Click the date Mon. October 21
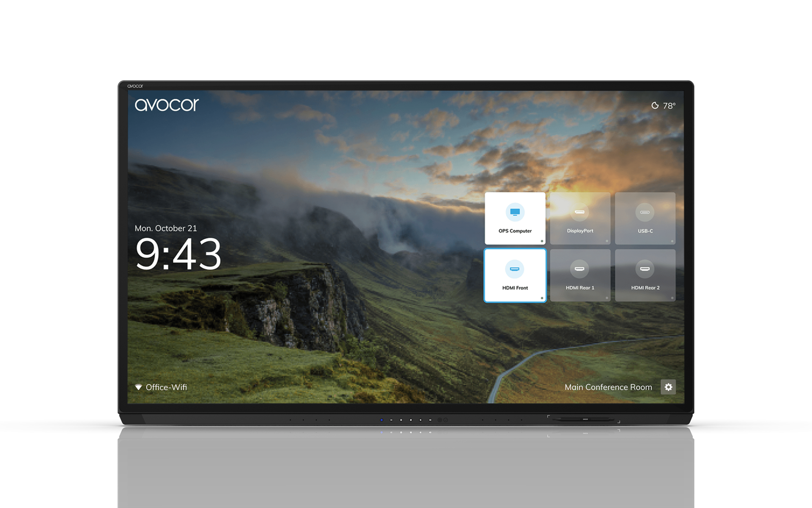This screenshot has width=812, height=508. 165,228
